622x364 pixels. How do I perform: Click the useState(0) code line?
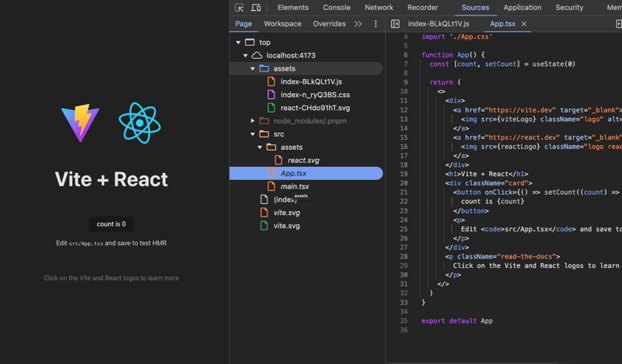point(502,64)
